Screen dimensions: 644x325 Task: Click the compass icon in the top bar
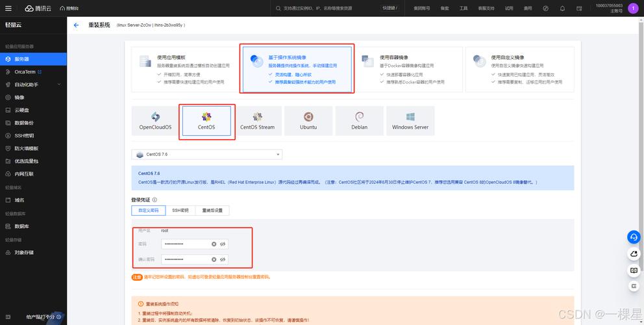pos(546,8)
